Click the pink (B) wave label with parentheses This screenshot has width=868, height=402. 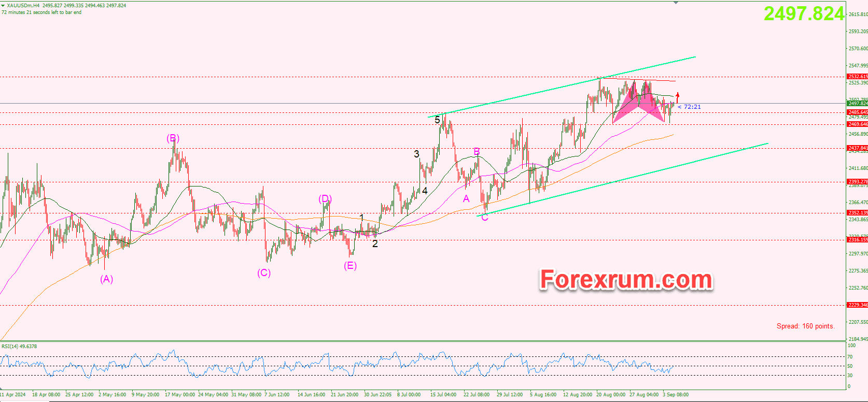173,138
